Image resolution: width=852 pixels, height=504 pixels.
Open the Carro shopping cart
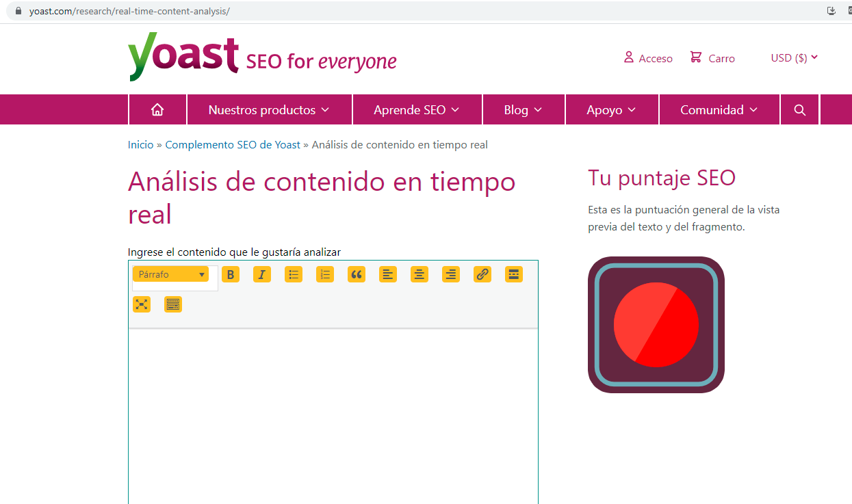click(712, 58)
